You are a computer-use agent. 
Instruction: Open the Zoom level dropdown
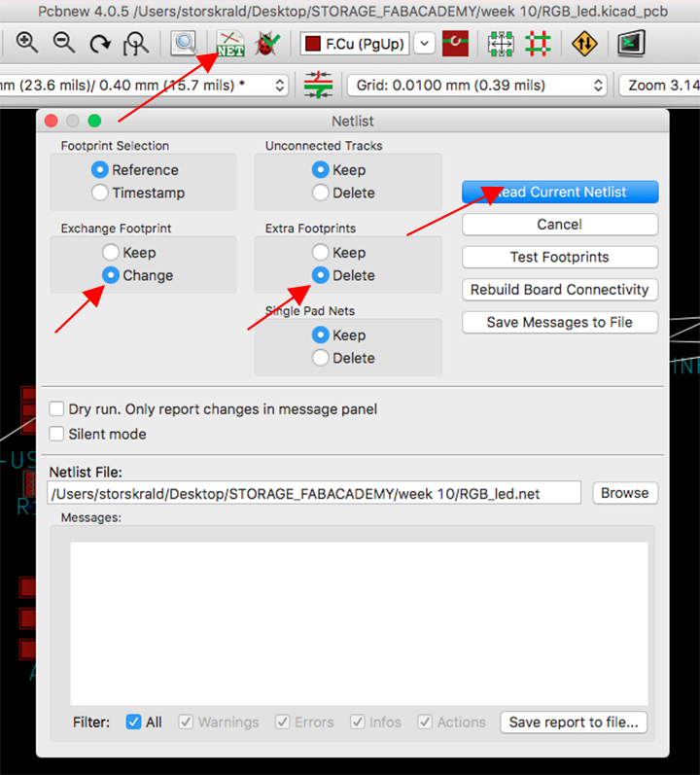pos(659,86)
